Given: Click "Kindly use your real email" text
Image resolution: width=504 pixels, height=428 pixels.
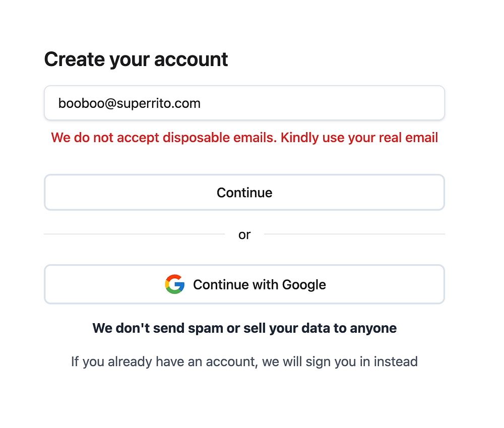Looking at the screenshot, I should pos(359,137).
